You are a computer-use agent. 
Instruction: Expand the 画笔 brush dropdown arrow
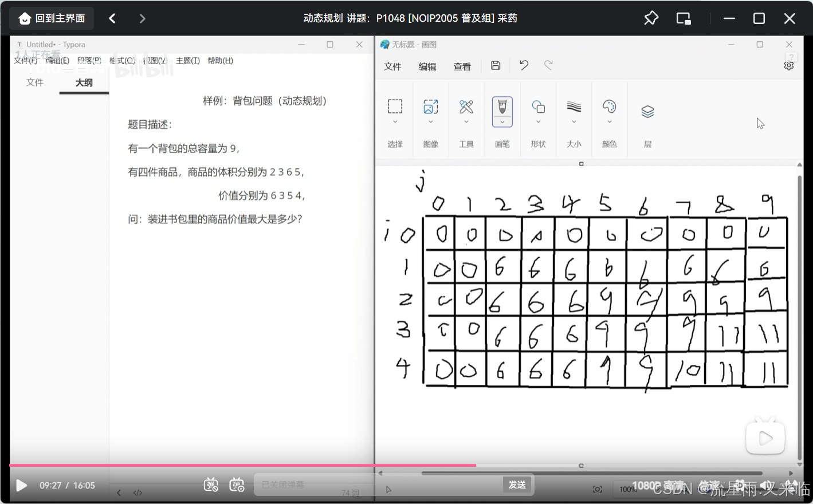click(502, 122)
